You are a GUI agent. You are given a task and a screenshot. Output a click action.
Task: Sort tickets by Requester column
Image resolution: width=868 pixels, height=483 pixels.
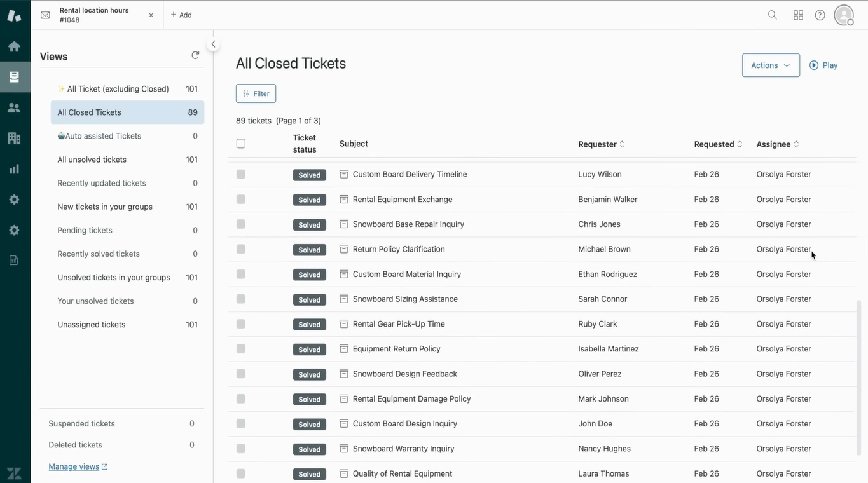tap(601, 144)
